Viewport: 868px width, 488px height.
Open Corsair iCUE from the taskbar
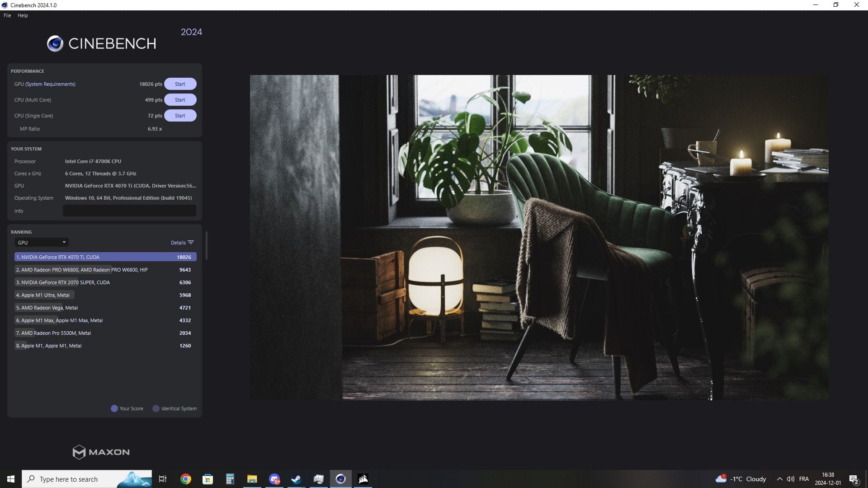[x=363, y=479]
